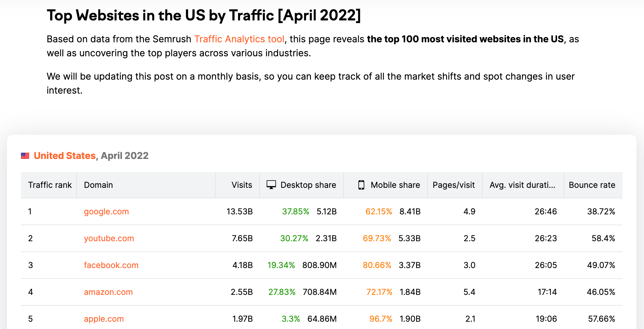Visit the youtube.com domain link
644x329 pixels.
click(109, 238)
